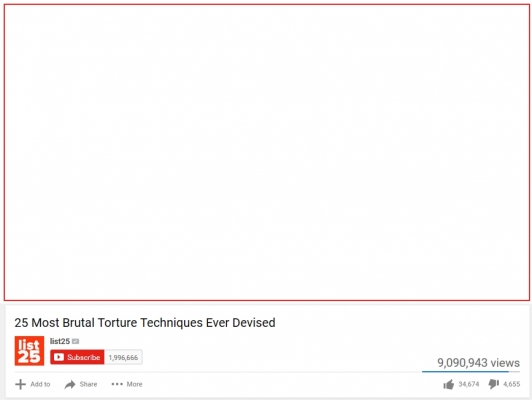Select the Add to label text
Viewport: 532px width, 400px height.
[40, 384]
